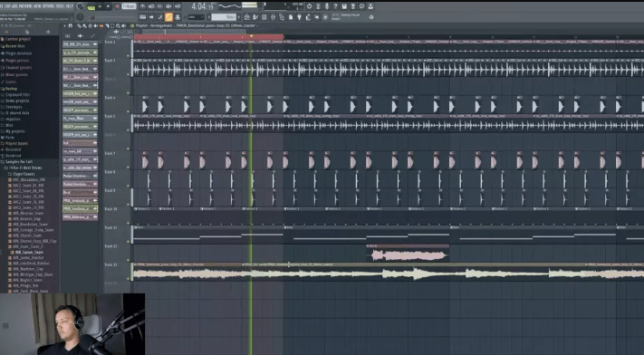Adjust the master volume knob

click(80, 6)
